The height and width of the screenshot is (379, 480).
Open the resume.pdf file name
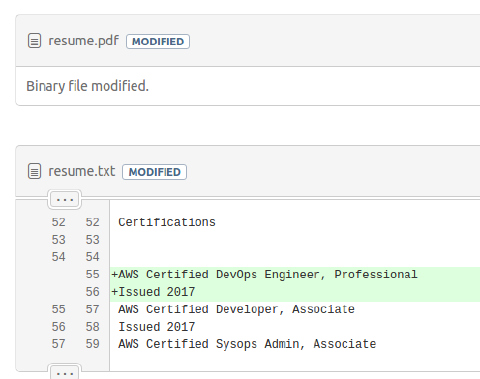click(x=83, y=41)
